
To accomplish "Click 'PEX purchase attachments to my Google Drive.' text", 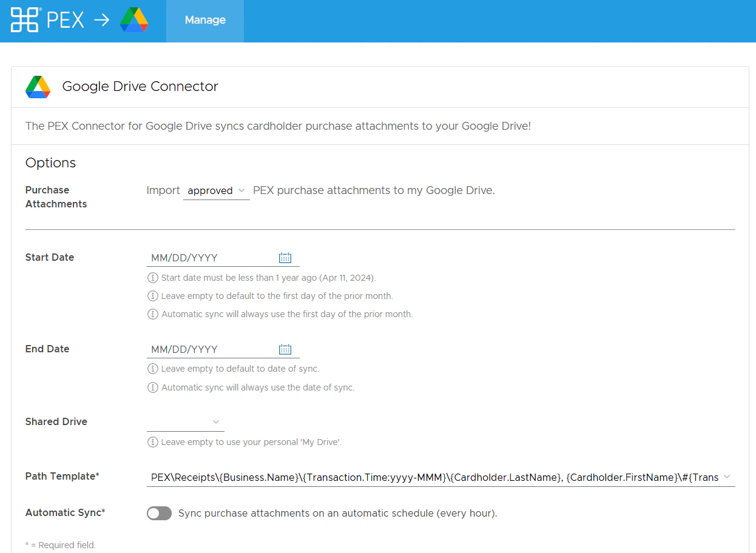I will coord(374,190).
